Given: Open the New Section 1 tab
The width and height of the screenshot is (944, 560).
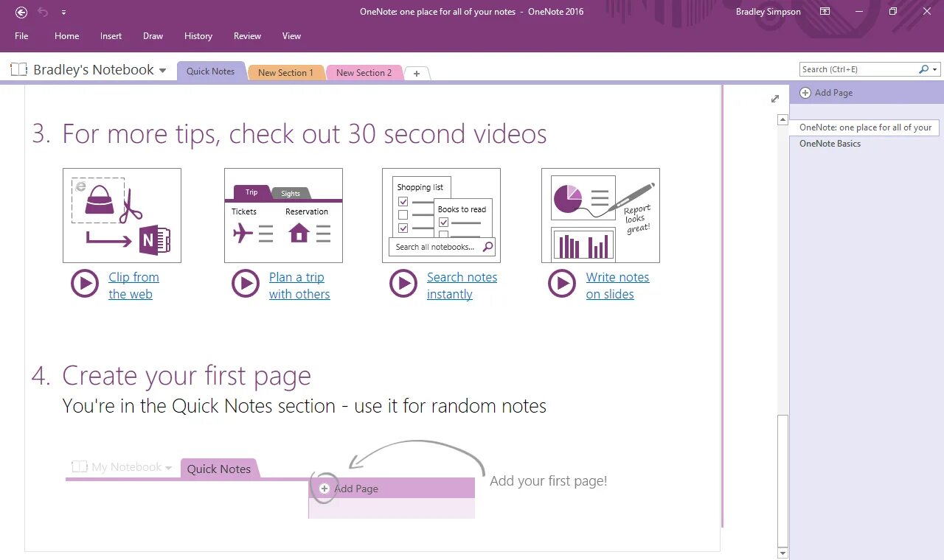Looking at the screenshot, I should [285, 72].
